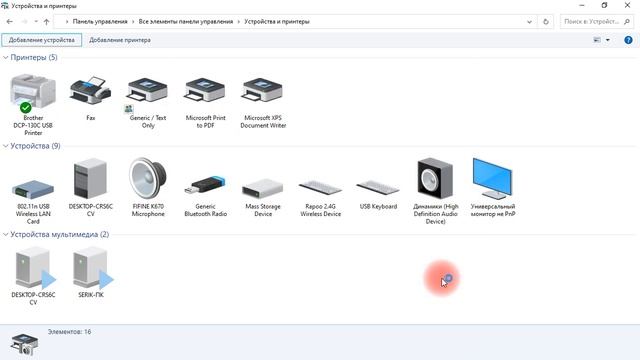
Task: Open recent locations dropdown next to forward arrow
Action: coord(36,22)
